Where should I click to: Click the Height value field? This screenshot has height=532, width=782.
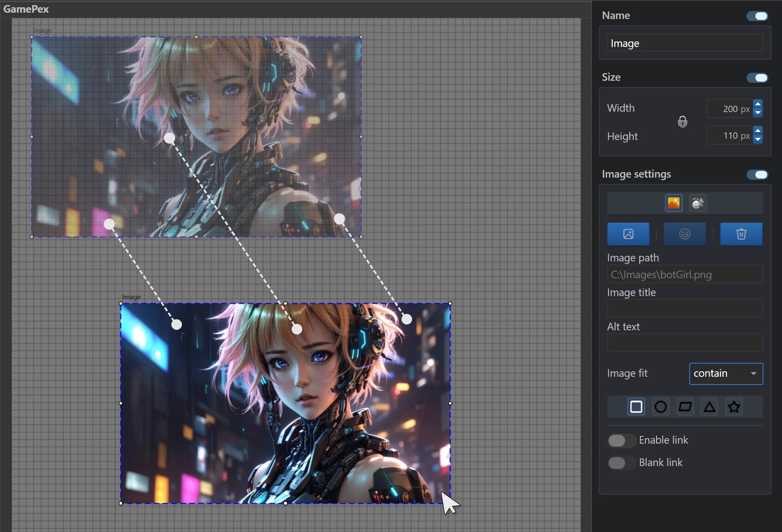coord(730,135)
